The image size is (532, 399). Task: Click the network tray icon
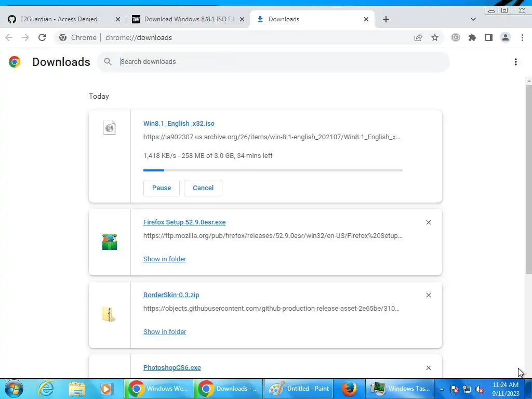click(x=467, y=389)
